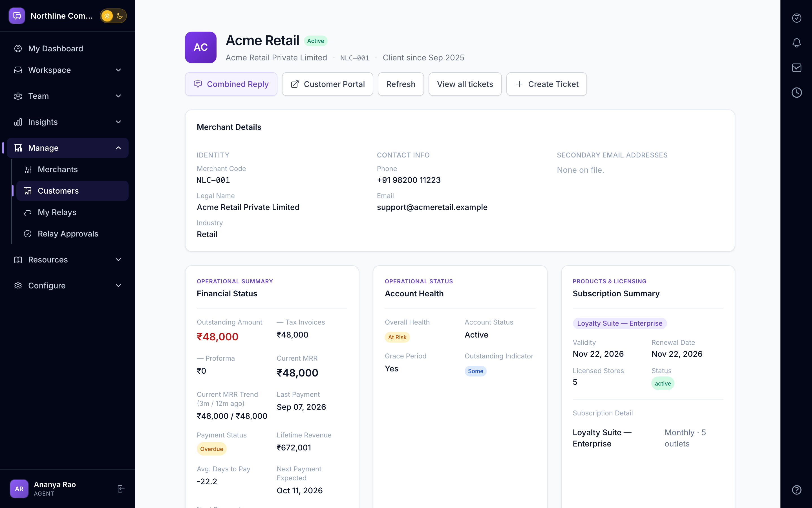This screenshot has height=508, width=812.
Task: View all tickets for Acme Retail
Action: click(465, 84)
